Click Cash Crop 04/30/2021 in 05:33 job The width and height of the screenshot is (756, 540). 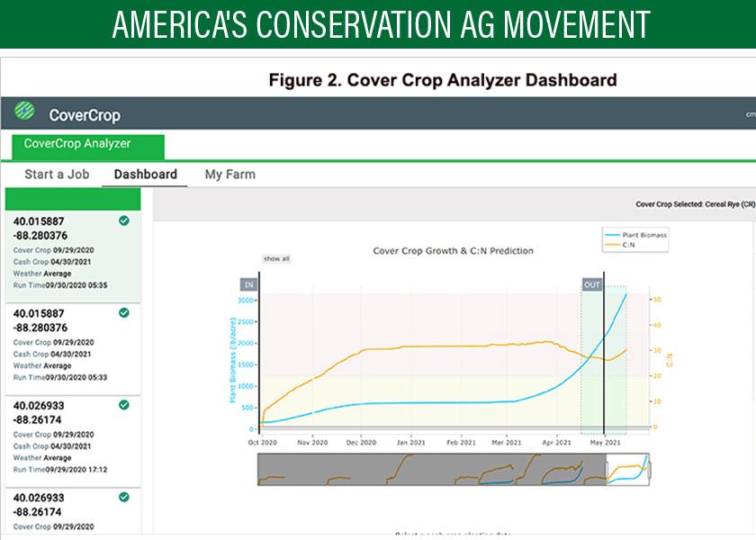[x=52, y=354]
